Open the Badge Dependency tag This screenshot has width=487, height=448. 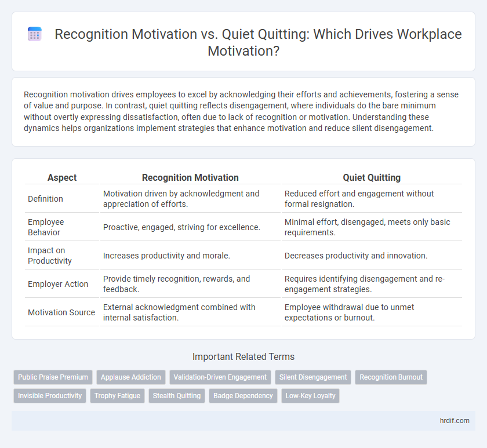[243, 396]
